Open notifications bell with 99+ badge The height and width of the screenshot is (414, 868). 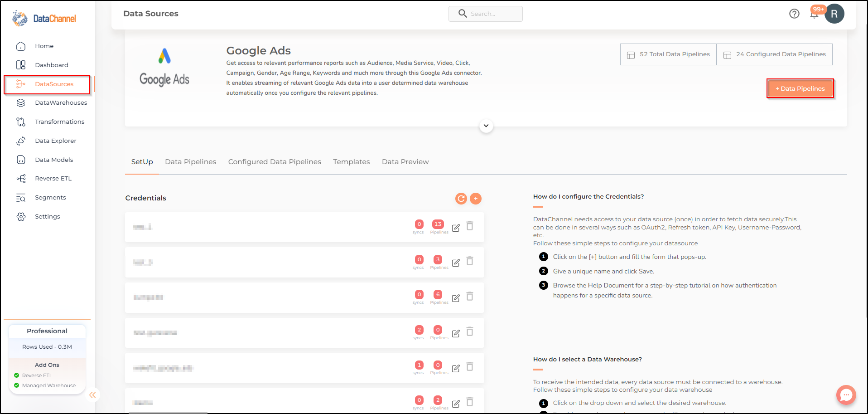tap(815, 13)
